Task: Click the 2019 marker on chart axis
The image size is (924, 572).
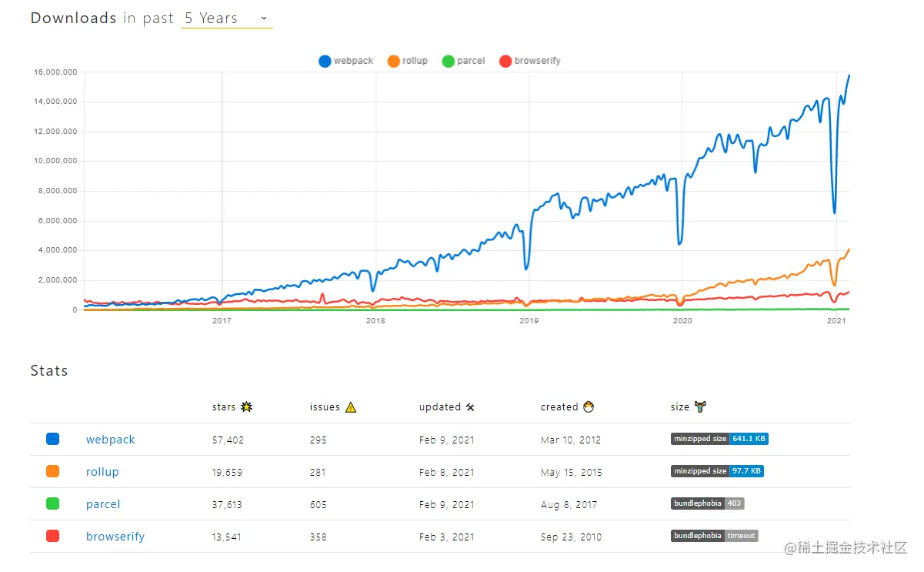Action: coord(529,320)
